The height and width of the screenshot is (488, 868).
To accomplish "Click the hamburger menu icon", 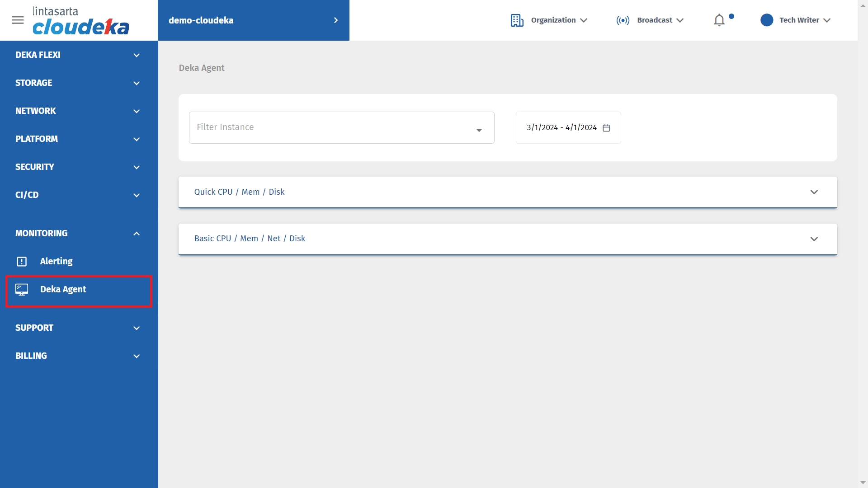I will (18, 20).
